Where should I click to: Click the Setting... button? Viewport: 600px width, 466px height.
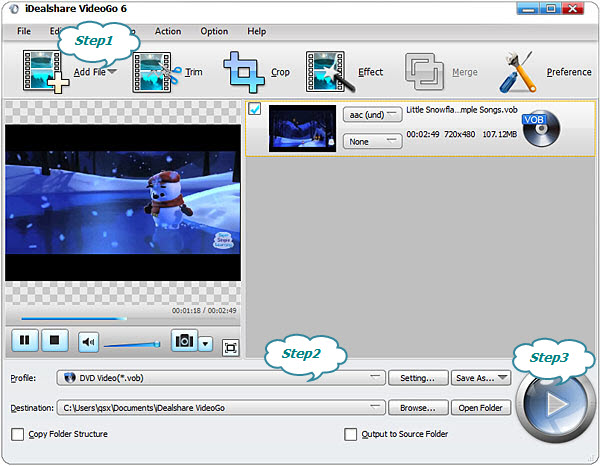point(418,378)
